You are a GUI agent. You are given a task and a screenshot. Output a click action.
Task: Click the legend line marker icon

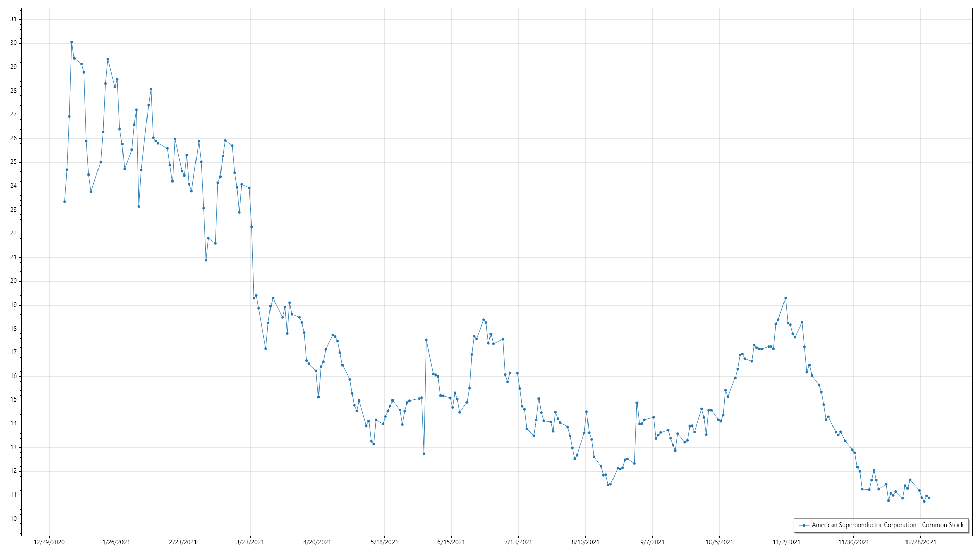point(804,525)
